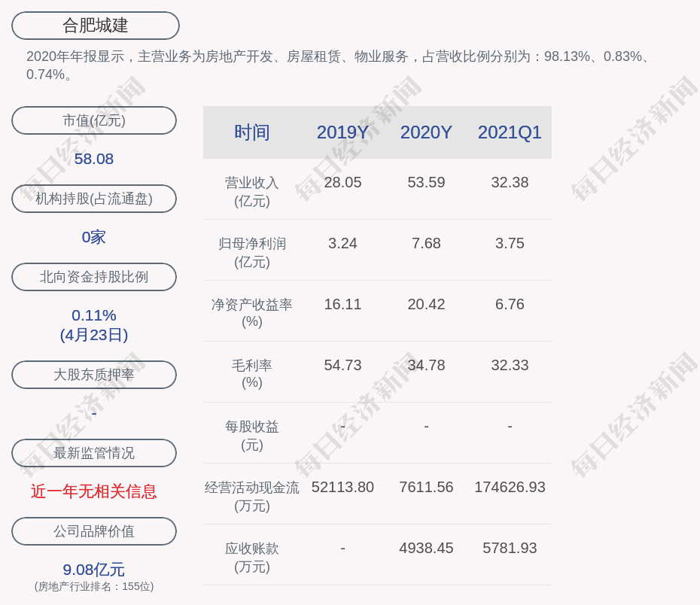Select the 9.08亿元 brand value
The width and height of the screenshot is (700, 605).
pyautogui.click(x=94, y=570)
